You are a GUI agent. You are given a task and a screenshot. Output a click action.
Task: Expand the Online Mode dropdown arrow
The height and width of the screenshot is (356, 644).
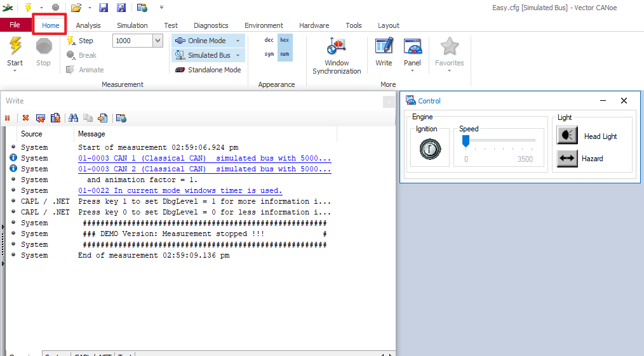click(238, 41)
